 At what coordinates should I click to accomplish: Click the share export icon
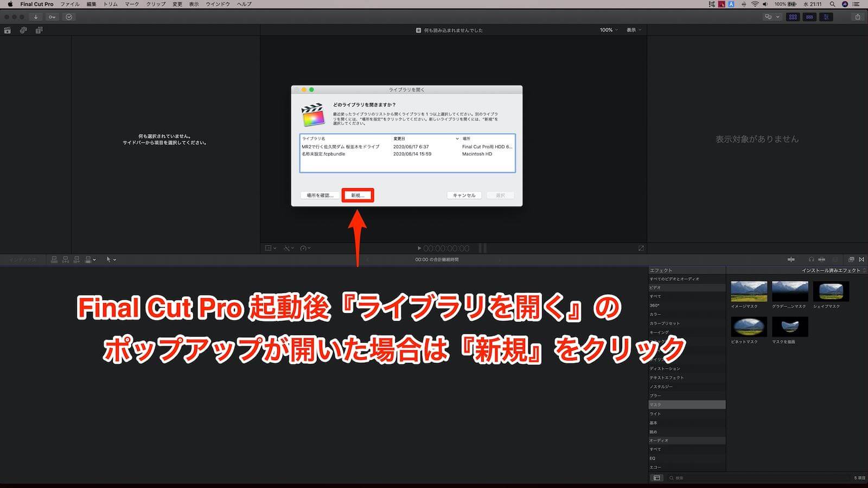[x=858, y=17]
